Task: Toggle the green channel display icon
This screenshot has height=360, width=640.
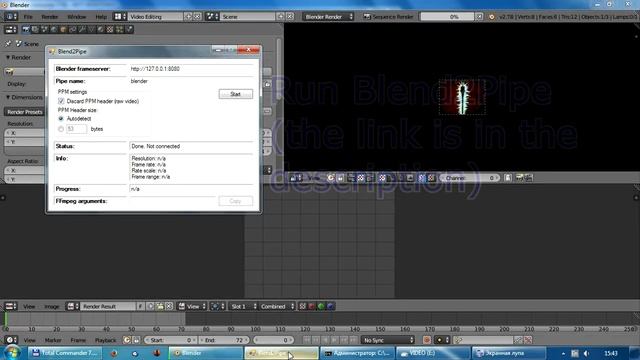Action: pyautogui.click(x=321, y=307)
